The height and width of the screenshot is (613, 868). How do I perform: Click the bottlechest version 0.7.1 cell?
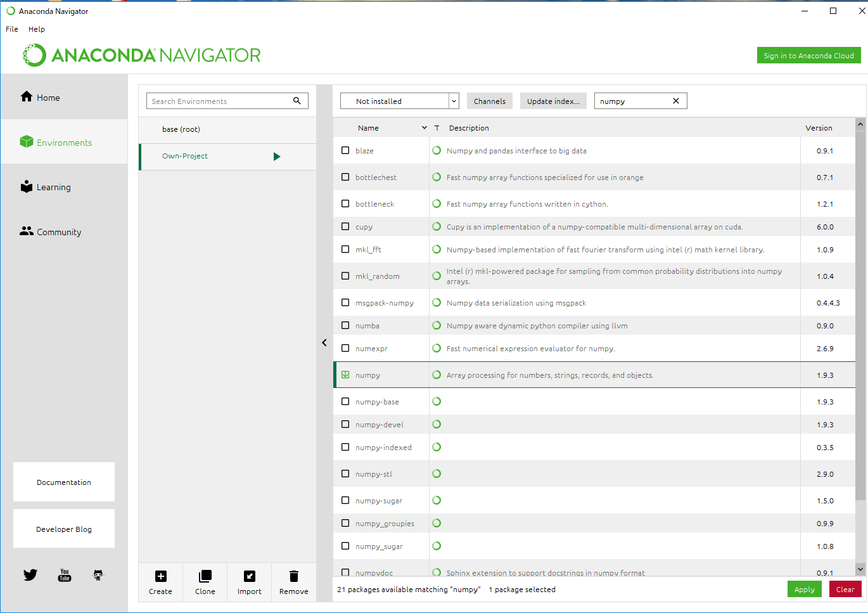point(825,177)
